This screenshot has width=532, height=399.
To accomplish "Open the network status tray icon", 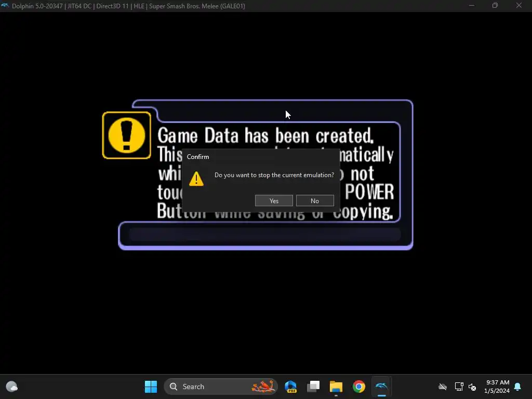I will [459, 387].
